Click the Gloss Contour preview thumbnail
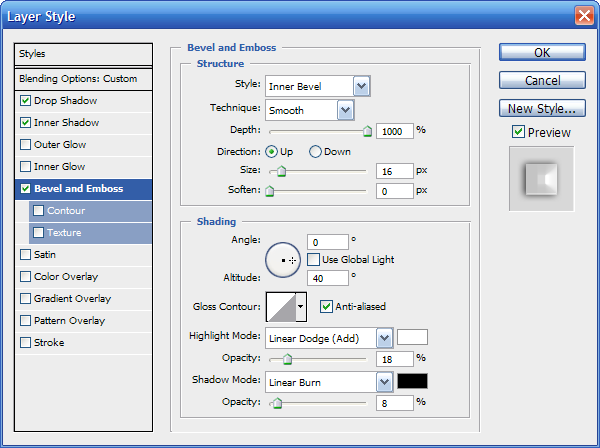The image size is (600, 448). 280,307
